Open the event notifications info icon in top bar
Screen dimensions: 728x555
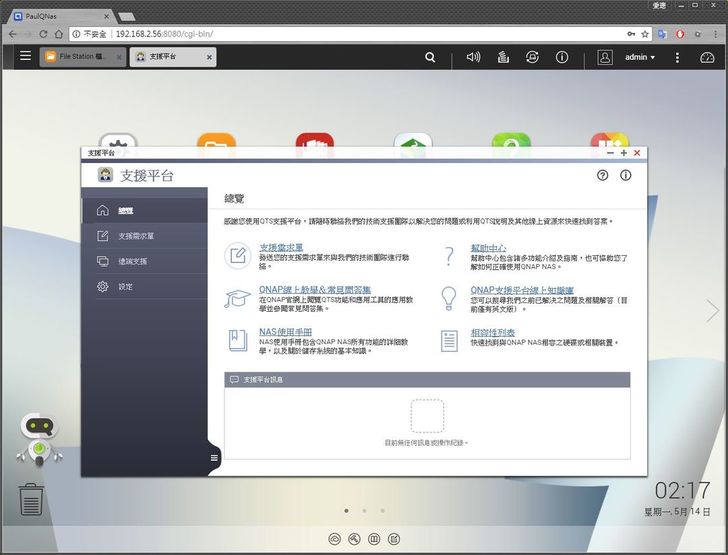click(x=562, y=57)
